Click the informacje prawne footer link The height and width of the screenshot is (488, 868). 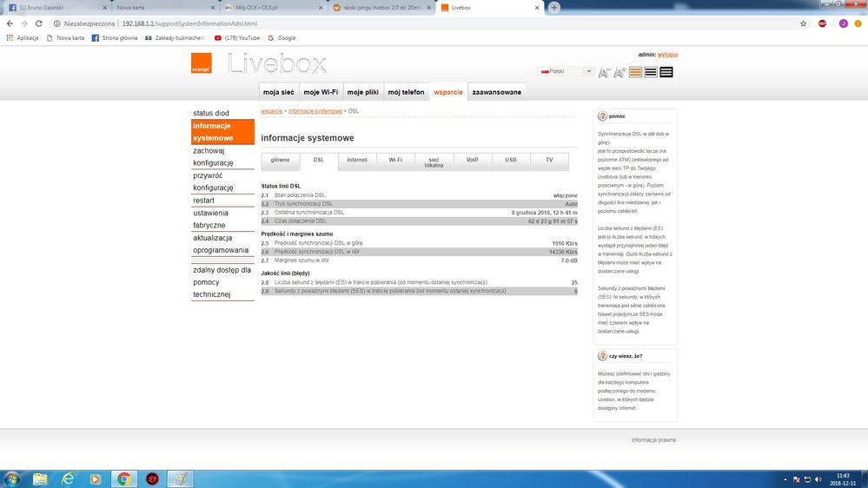(x=653, y=440)
